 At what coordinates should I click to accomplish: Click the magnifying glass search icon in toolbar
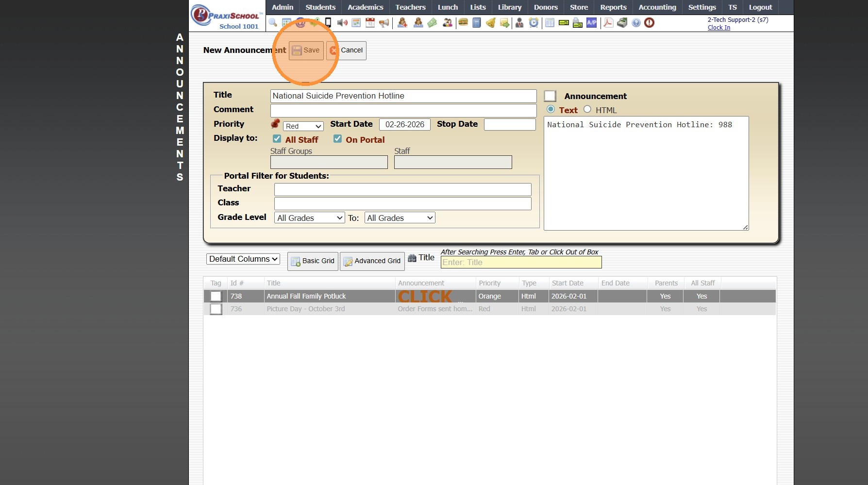(x=273, y=22)
